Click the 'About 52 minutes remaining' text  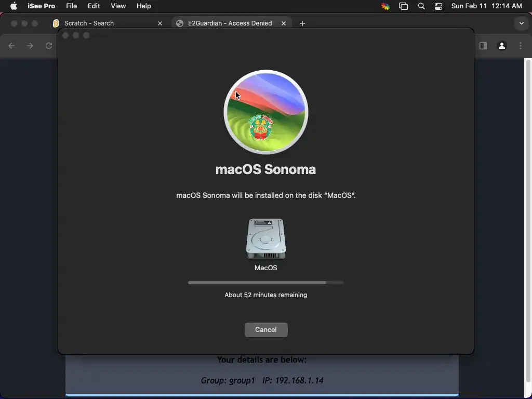pyautogui.click(x=265, y=295)
